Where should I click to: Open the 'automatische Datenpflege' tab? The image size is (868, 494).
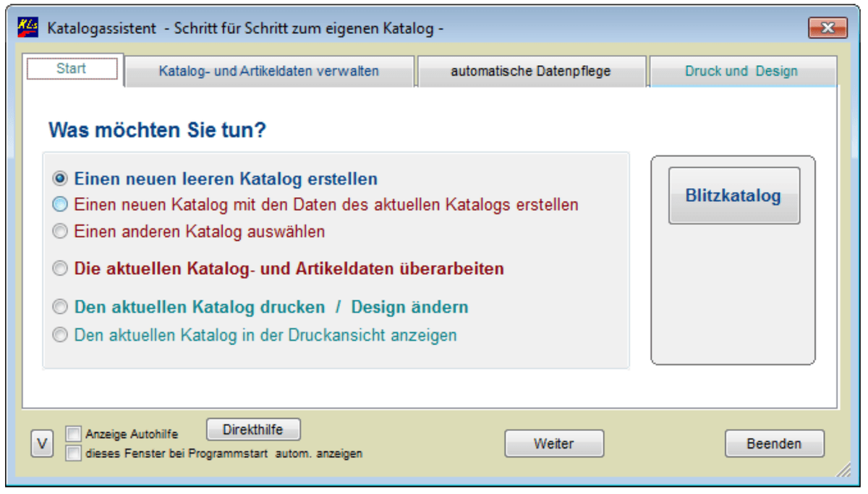coord(531,72)
